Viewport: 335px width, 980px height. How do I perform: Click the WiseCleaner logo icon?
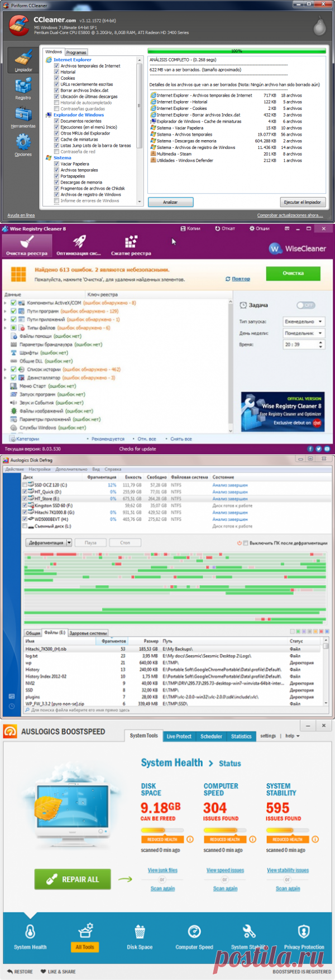click(275, 248)
